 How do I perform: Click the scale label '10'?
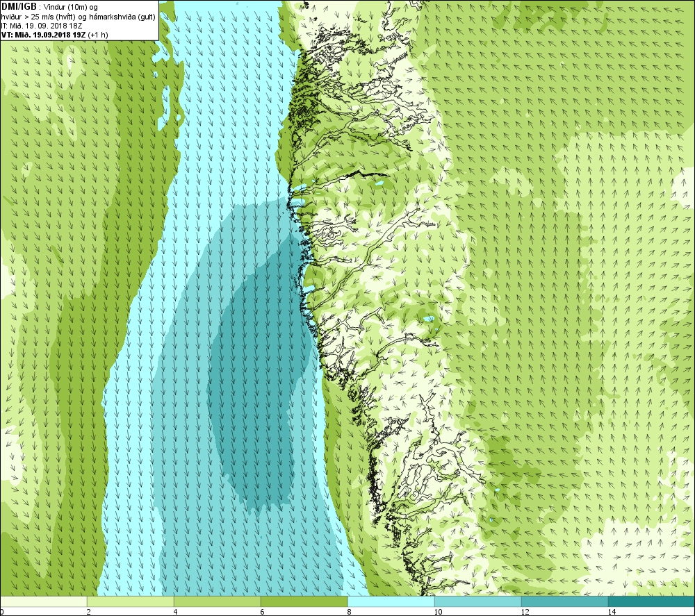click(x=438, y=612)
